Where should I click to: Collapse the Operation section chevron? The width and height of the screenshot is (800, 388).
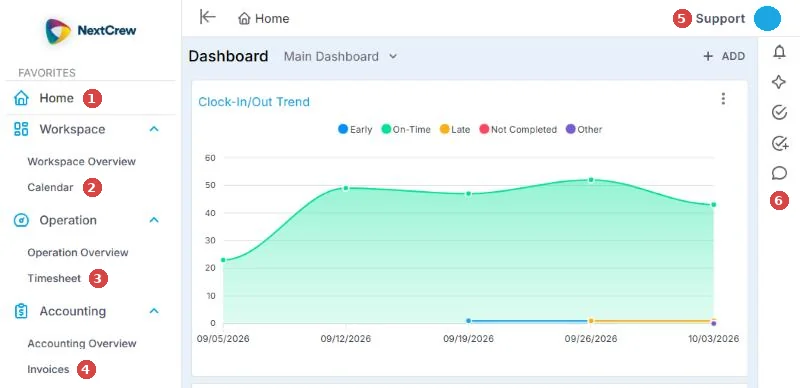pyautogui.click(x=154, y=220)
